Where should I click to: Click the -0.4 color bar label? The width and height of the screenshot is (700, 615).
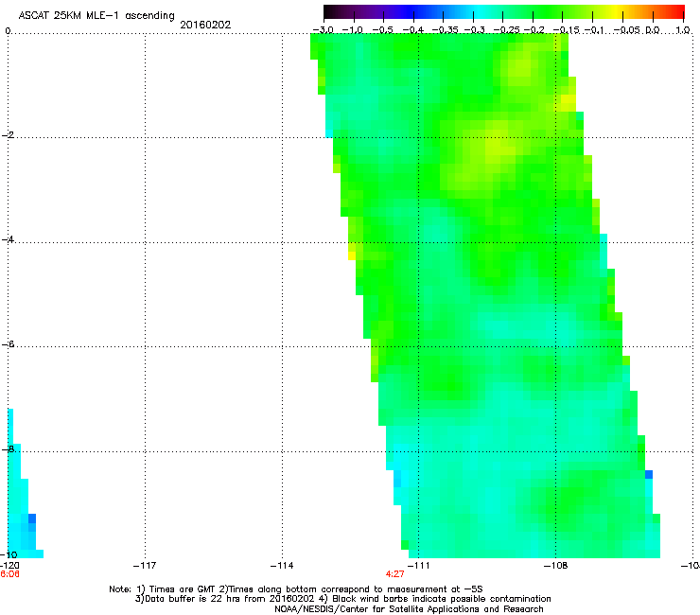(413, 30)
